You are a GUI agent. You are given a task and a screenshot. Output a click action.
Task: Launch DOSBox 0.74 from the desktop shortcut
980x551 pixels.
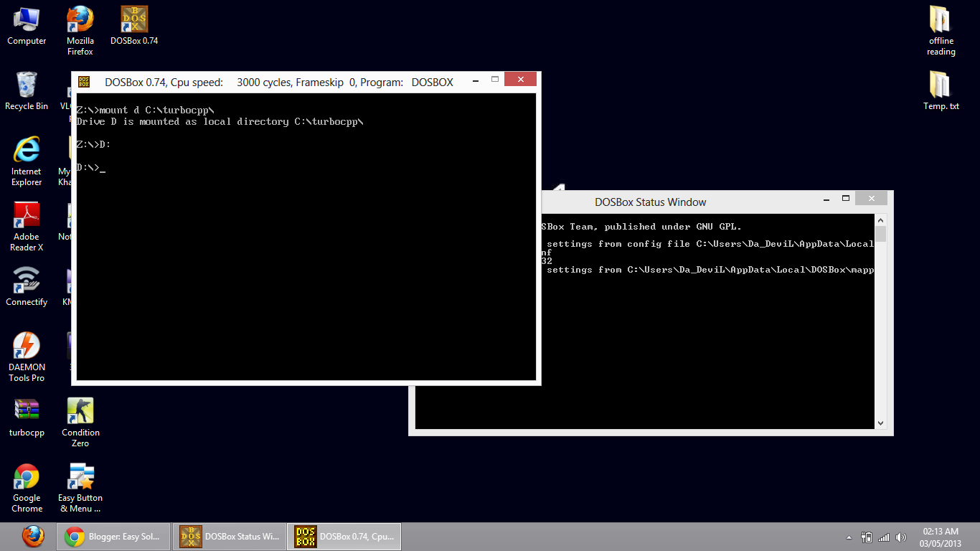pyautogui.click(x=133, y=19)
